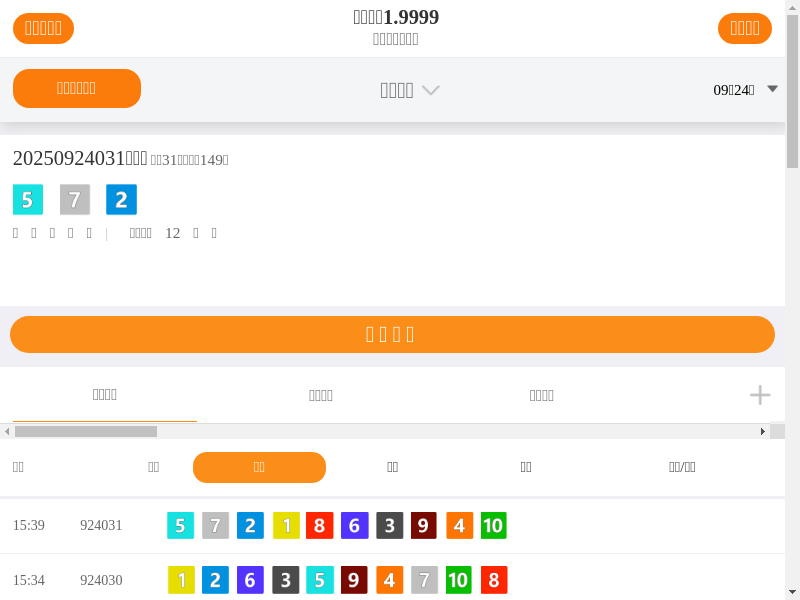800x600 pixels.
Task: Click the red number 8 ball in row 924030
Action: click(x=493, y=580)
